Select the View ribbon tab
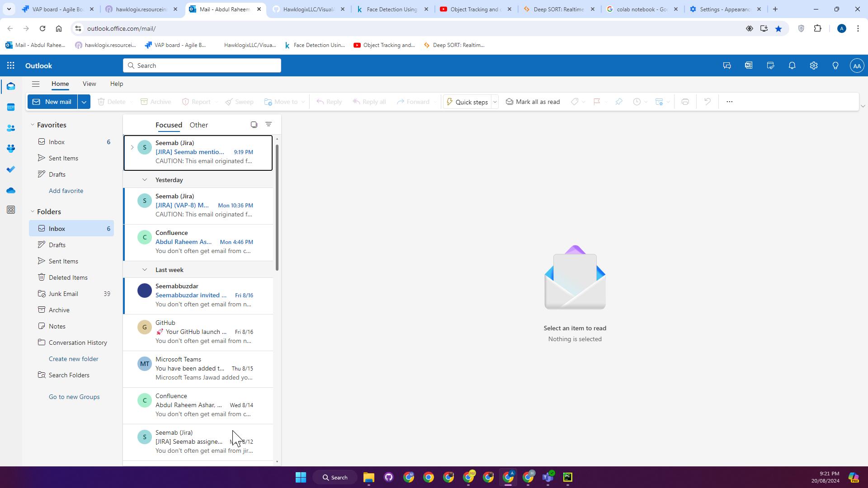 [89, 84]
